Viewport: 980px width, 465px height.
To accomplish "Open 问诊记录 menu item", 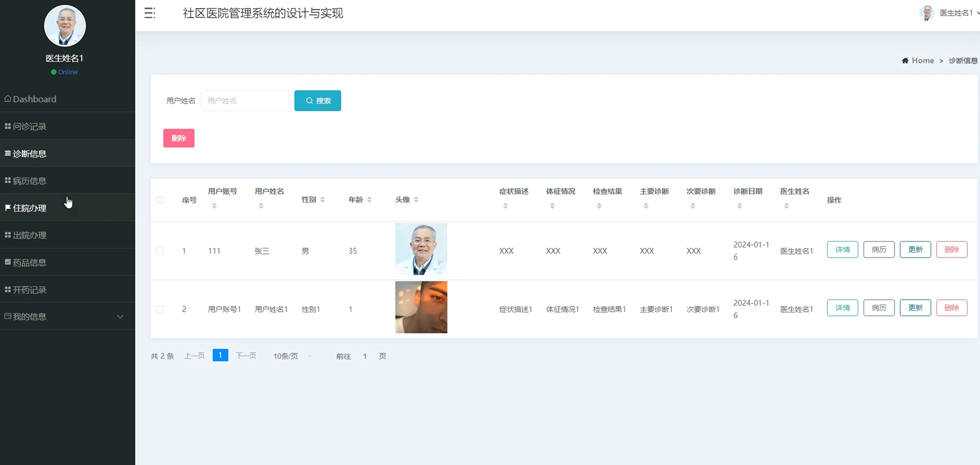I will 67,126.
